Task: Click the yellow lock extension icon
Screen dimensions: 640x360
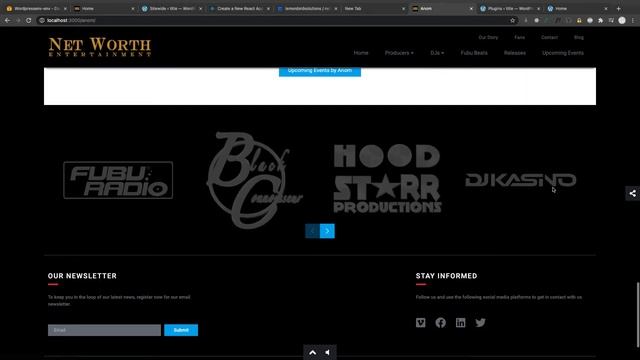Action: [x=579, y=20]
